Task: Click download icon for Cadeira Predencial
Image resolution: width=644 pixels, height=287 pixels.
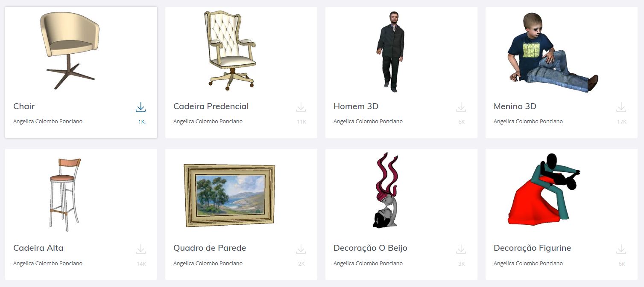Action: [x=301, y=107]
